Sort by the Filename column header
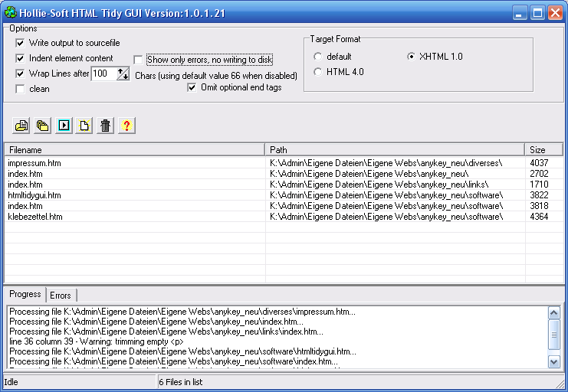Image resolution: width=568 pixels, height=392 pixels. pyautogui.click(x=135, y=150)
